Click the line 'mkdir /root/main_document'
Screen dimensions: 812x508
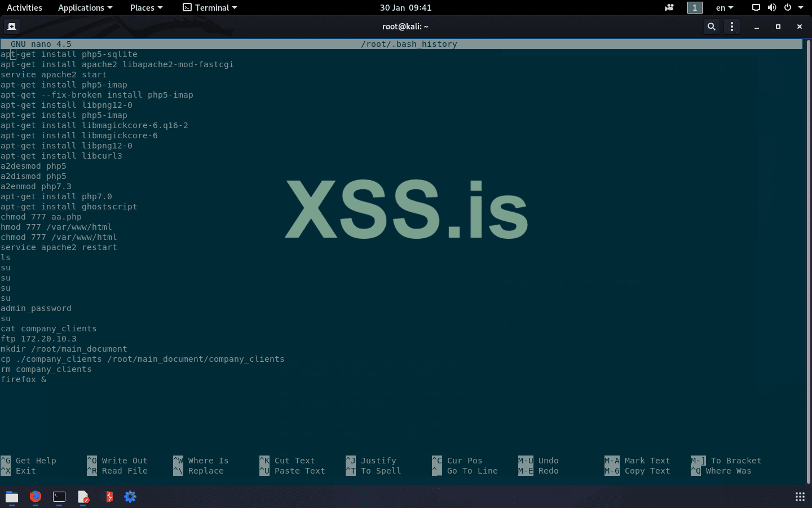pos(64,349)
